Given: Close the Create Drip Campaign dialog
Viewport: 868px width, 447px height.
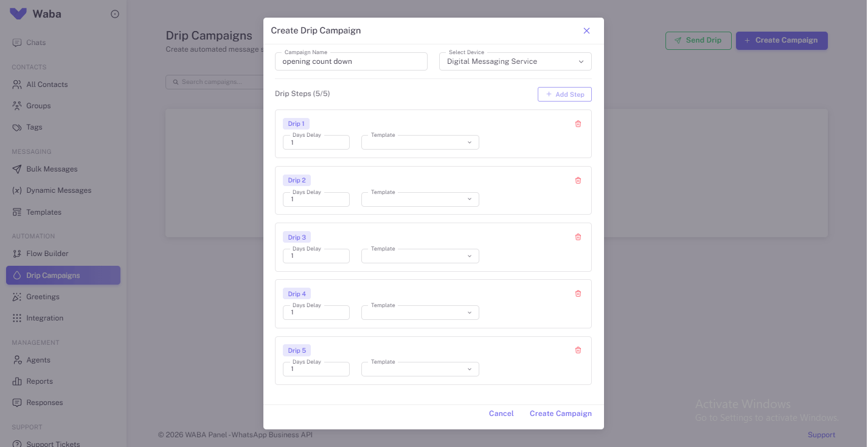Looking at the screenshot, I should pyautogui.click(x=586, y=30).
